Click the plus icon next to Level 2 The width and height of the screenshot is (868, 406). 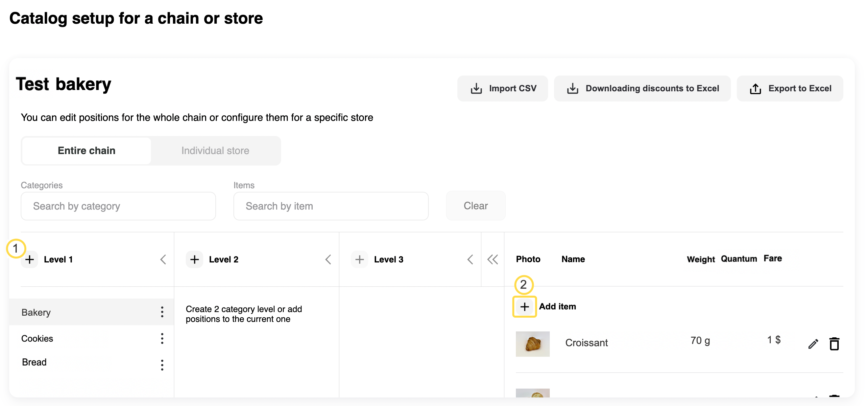click(194, 259)
